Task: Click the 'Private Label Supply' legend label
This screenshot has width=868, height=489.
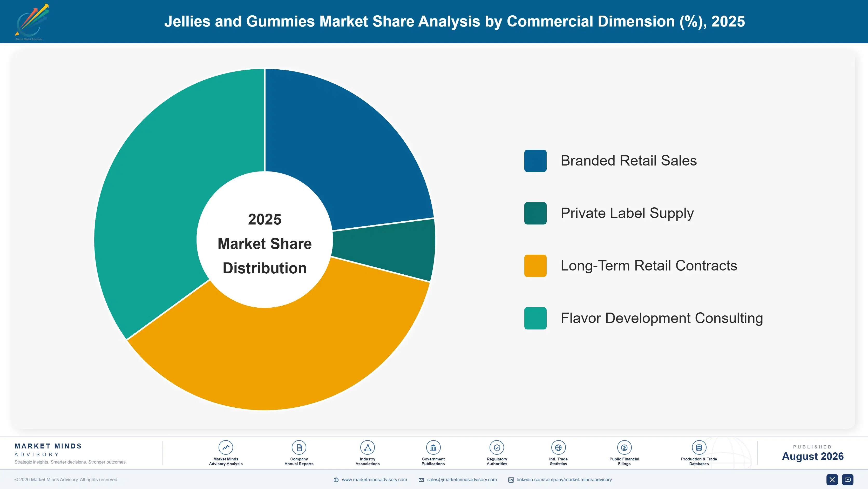Action: [x=627, y=213]
